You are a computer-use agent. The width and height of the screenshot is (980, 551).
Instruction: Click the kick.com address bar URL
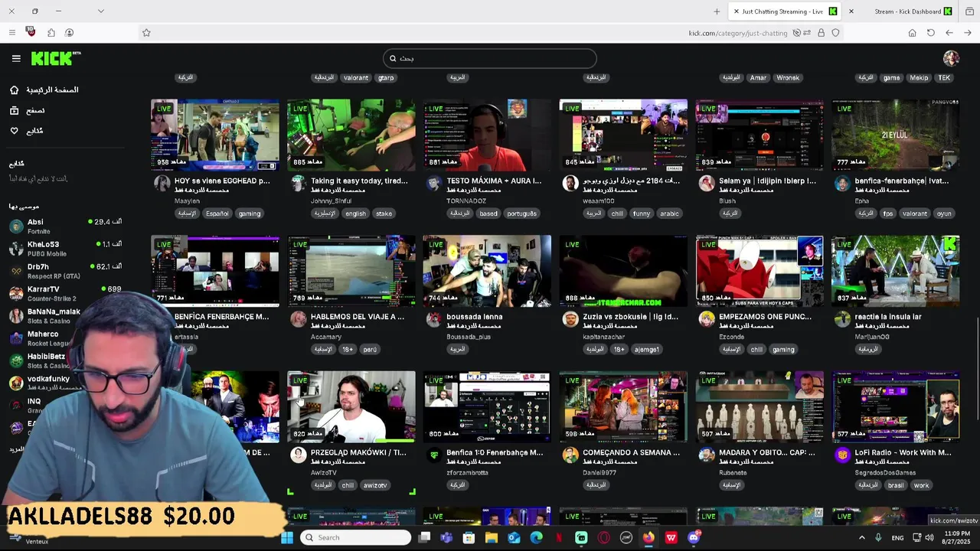tap(738, 33)
